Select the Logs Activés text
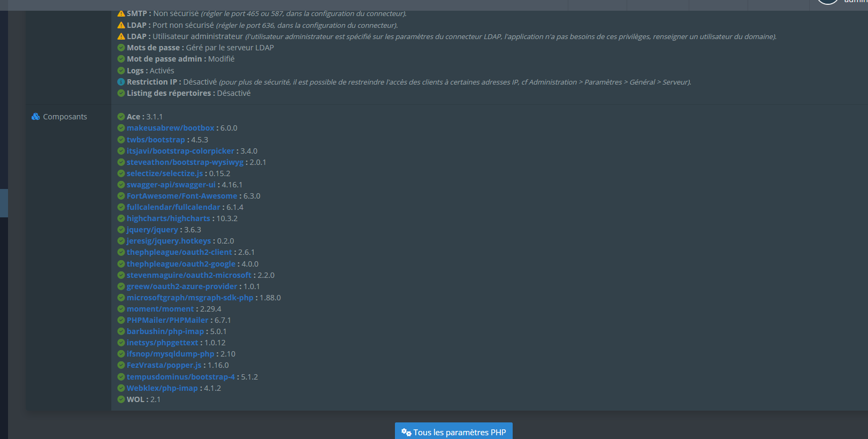The height and width of the screenshot is (439, 868). pos(162,71)
